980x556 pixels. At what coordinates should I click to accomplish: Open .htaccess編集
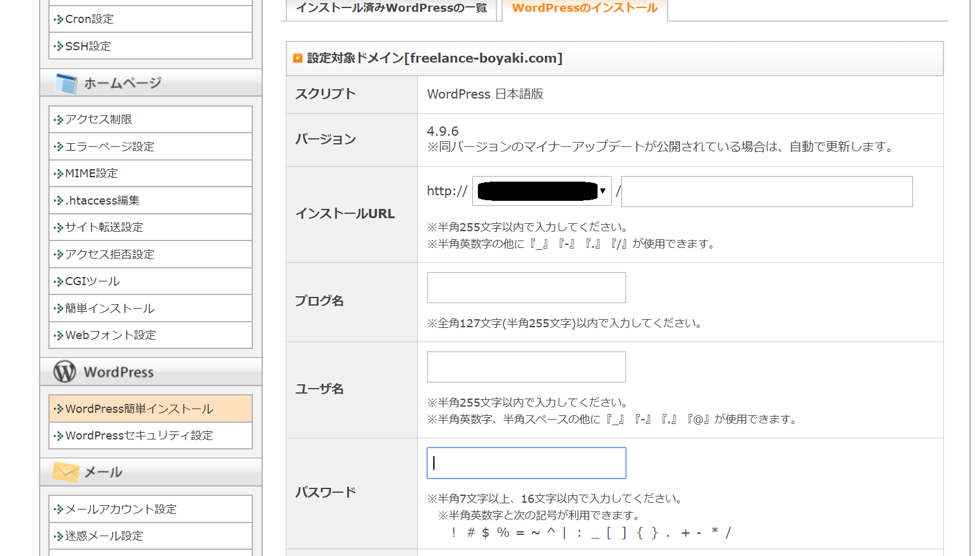[x=151, y=200]
